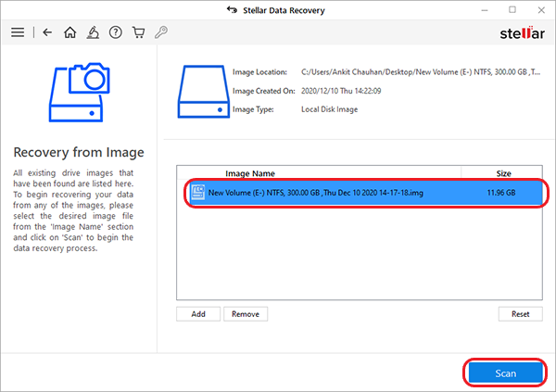The image size is (556, 392).
Task: Go back using the arrow icon
Action: (x=47, y=32)
